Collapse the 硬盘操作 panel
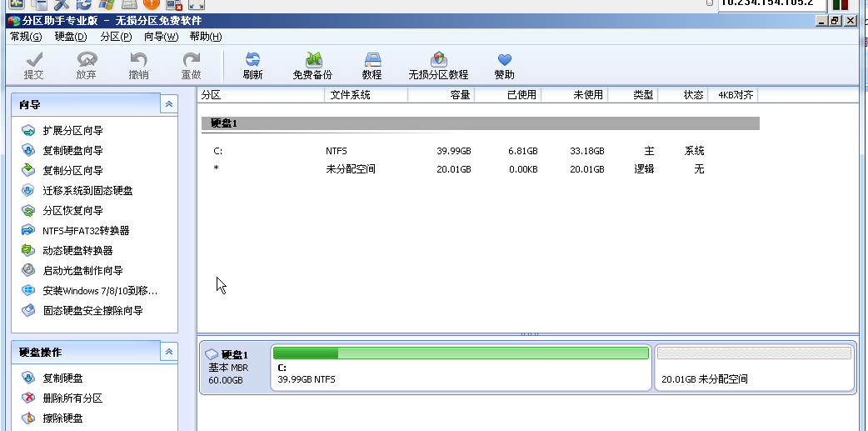 pos(168,352)
